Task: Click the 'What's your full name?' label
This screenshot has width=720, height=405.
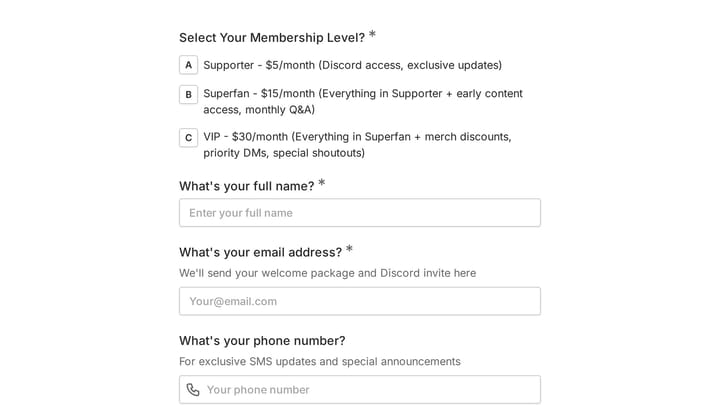Action: (247, 186)
